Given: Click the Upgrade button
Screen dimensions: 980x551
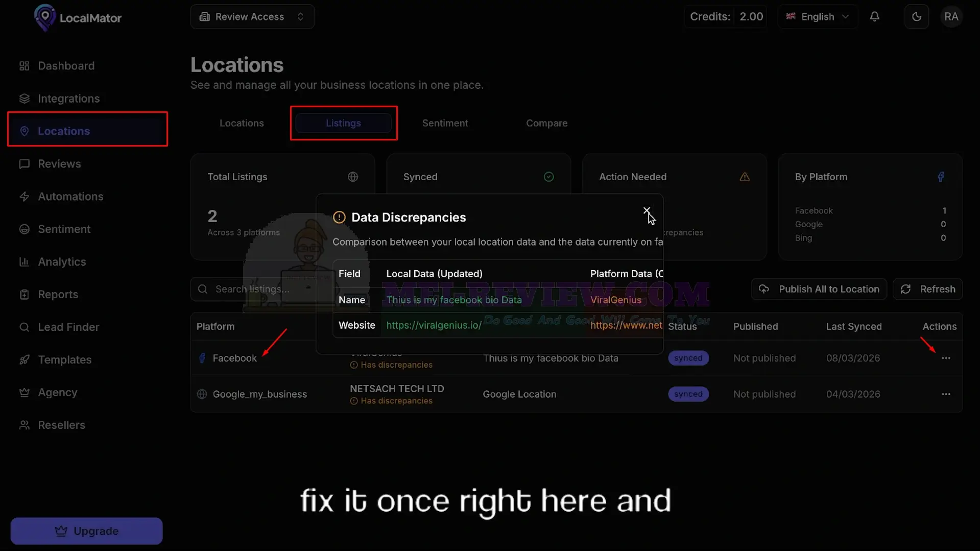Looking at the screenshot, I should pos(86,531).
